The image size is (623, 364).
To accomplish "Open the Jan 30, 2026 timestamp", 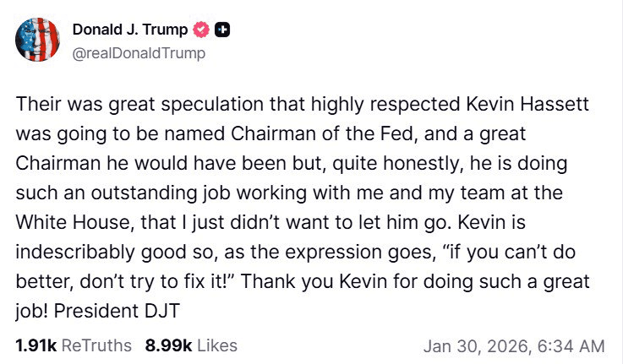I will point(478,346).
